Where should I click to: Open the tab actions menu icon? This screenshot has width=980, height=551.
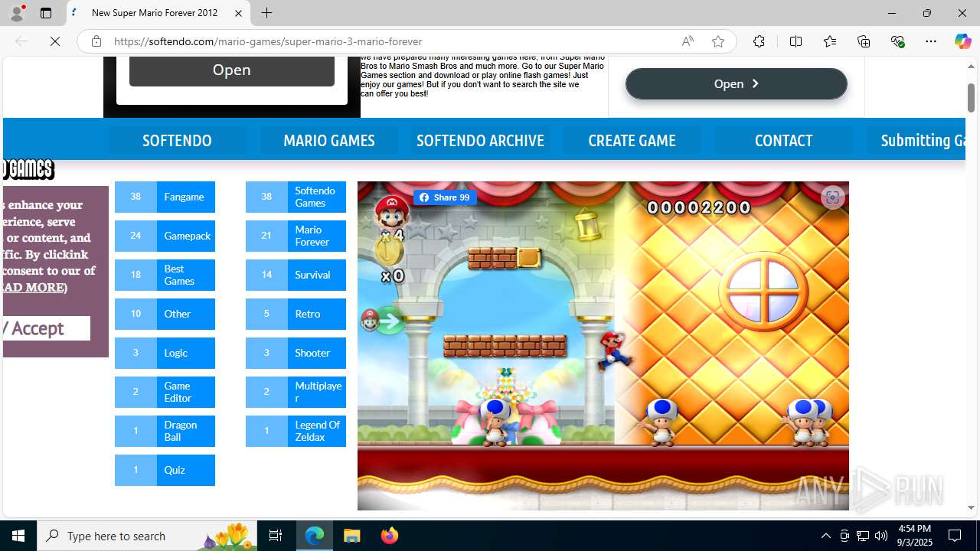(x=46, y=13)
